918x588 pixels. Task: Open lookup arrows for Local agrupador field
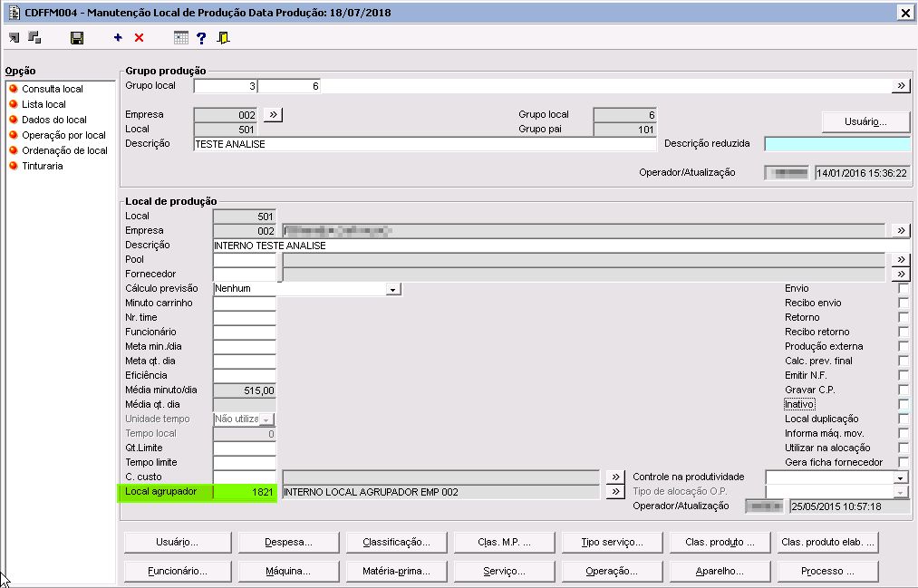615,491
